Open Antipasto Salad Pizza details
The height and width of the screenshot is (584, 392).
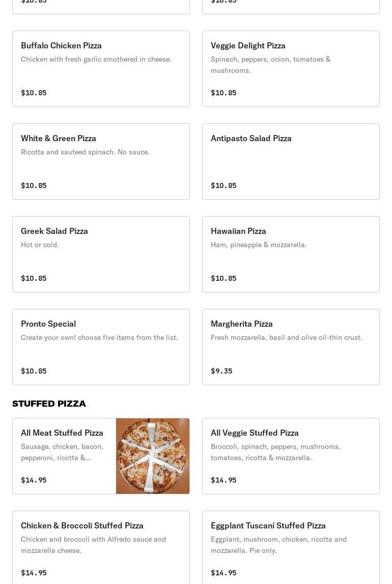click(x=251, y=138)
